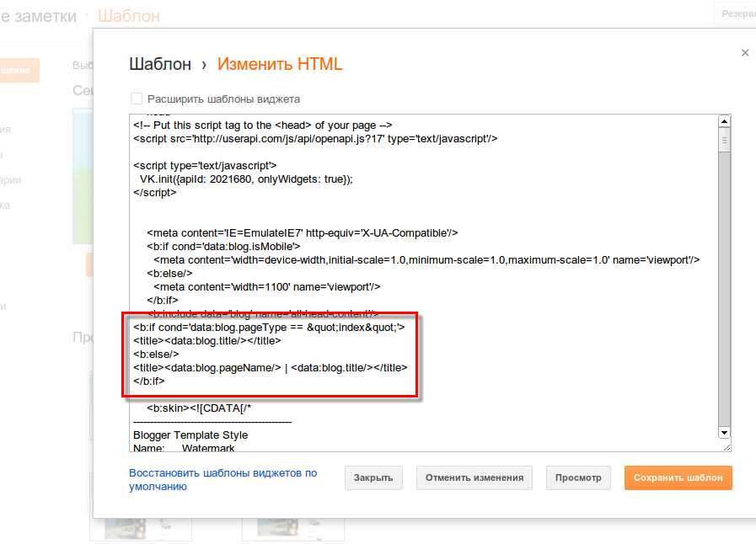The image size is (756, 544).
Task: Click the '<b:skin><![CDATA[/*' line
Action: [x=199, y=408]
